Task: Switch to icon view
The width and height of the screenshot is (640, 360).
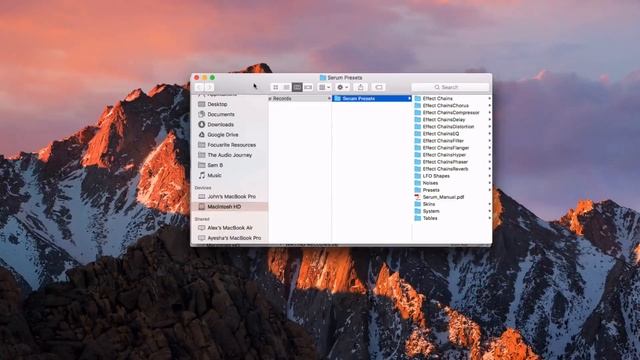Action: pos(276,87)
